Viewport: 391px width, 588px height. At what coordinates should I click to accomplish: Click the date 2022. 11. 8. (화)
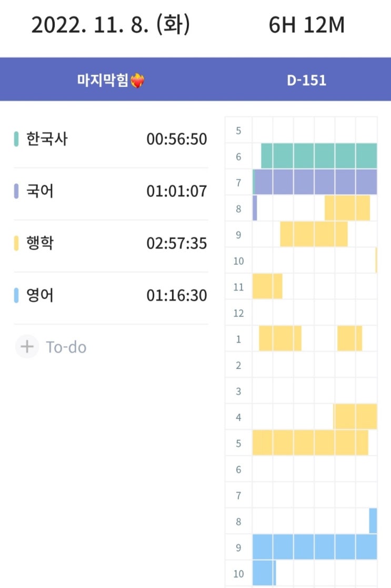(111, 25)
